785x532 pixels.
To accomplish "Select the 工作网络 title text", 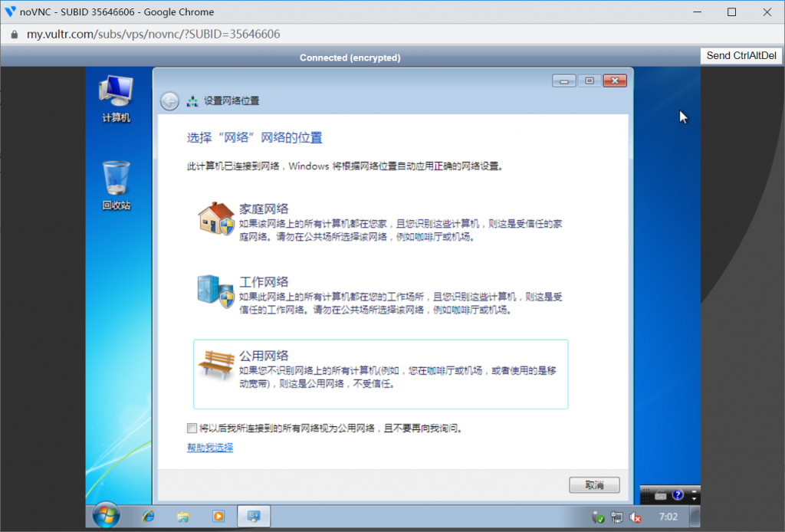I will coord(264,282).
